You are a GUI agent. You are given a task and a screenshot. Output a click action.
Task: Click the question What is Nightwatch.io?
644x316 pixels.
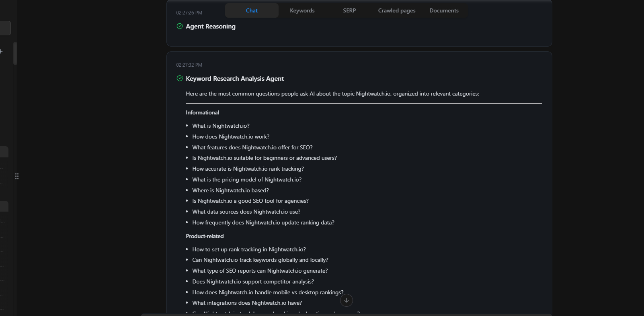pos(220,126)
